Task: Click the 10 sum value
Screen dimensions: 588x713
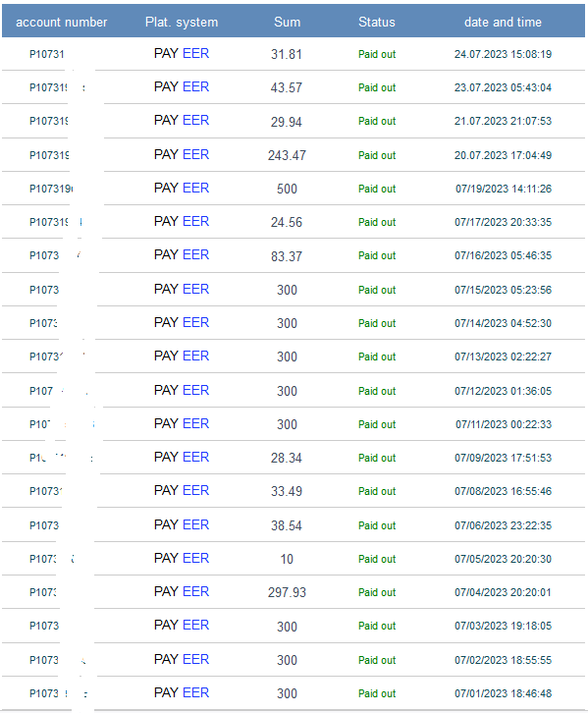Action: click(x=287, y=559)
